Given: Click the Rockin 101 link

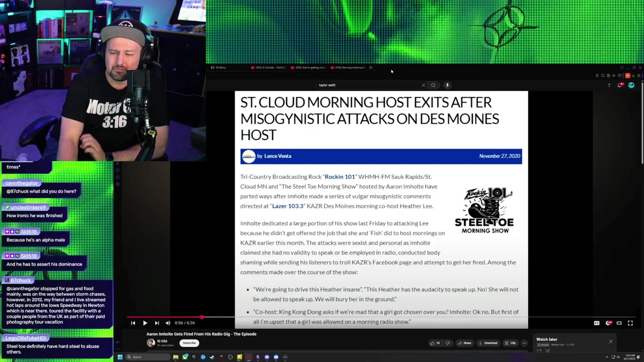Looking at the screenshot, I should tap(340, 177).
